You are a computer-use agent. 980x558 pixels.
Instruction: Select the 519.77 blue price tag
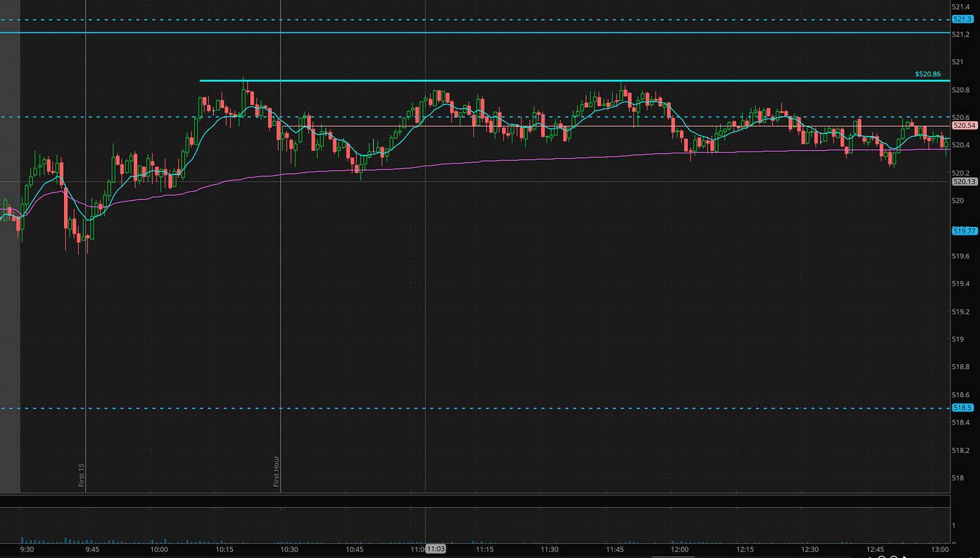click(965, 231)
